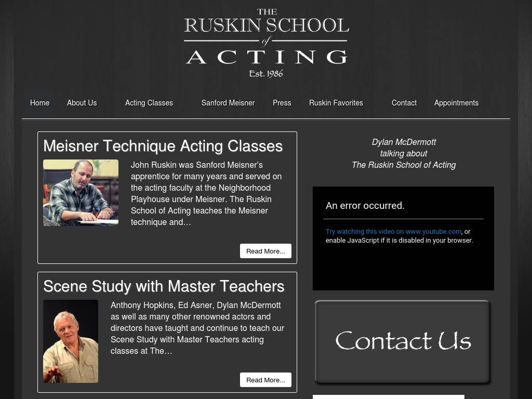Click the Meisner Technique Acting Classes heading

(x=163, y=146)
